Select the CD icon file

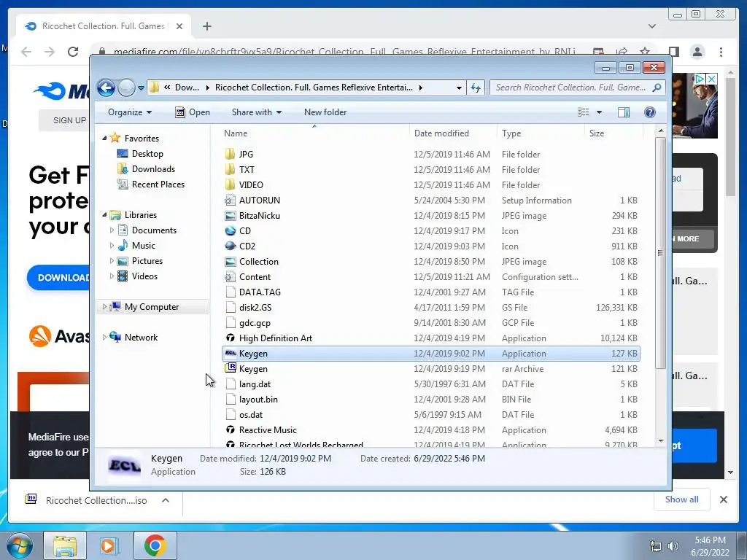click(230, 231)
